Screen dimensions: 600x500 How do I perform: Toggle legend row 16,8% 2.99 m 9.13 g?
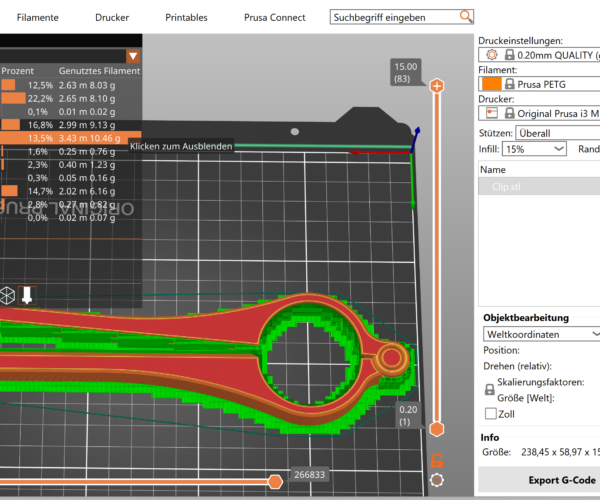tap(71, 125)
